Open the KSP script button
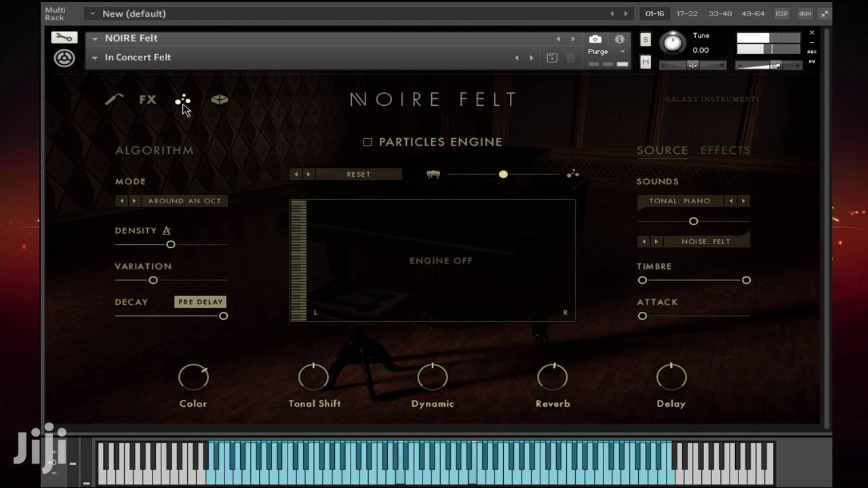 point(782,14)
